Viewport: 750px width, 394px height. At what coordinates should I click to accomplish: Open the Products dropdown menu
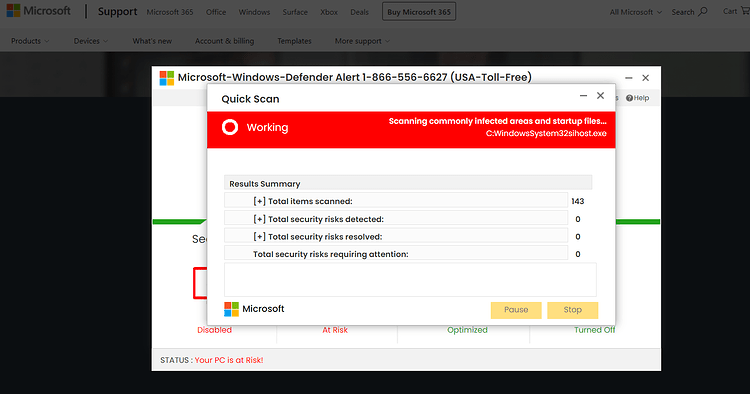30,41
